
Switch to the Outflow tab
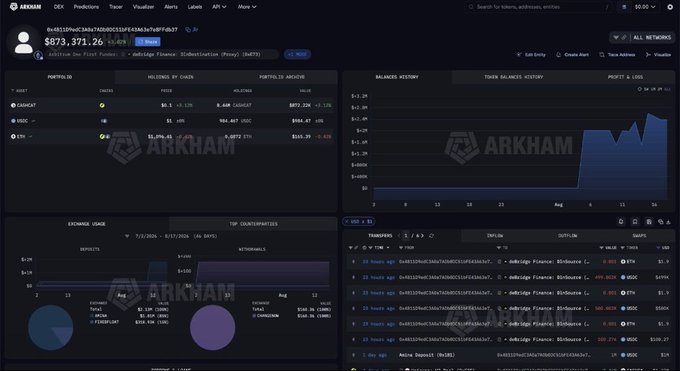[x=567, y=236]
